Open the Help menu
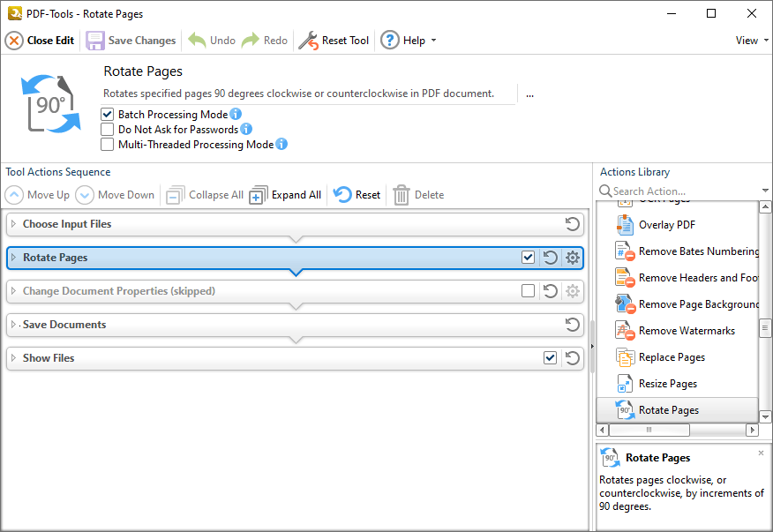 click(409, 41)
